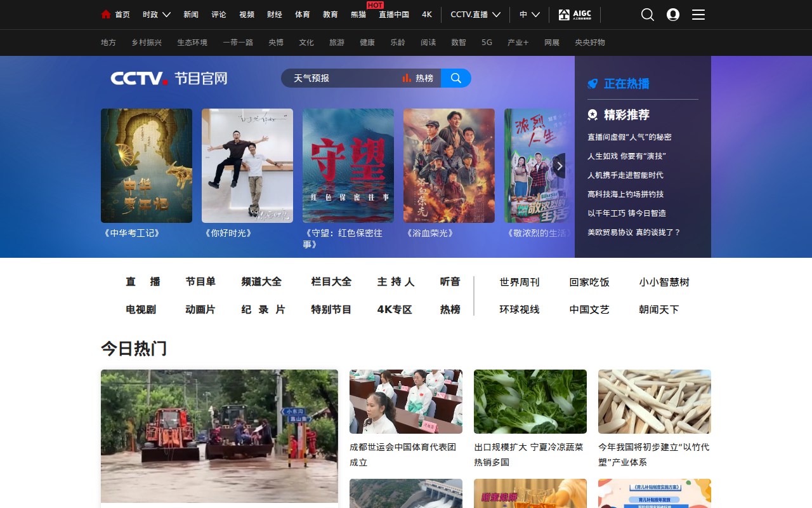Screen dimensions: 812x508
Task: Open recommendation 人生如戏 你要有"演技"
Action: [627, 156]
